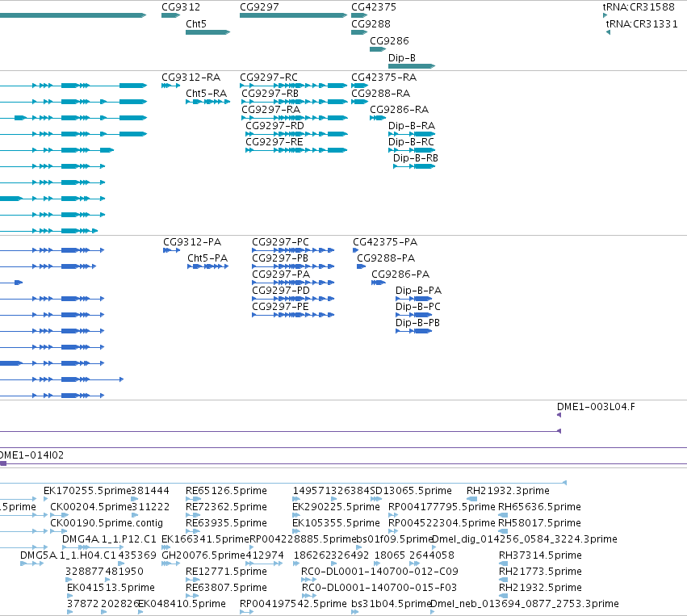This screenshot has height=616, width=687.
Task: Select tRNA:CR31331 feature label
Action: (x=642, y=24)
